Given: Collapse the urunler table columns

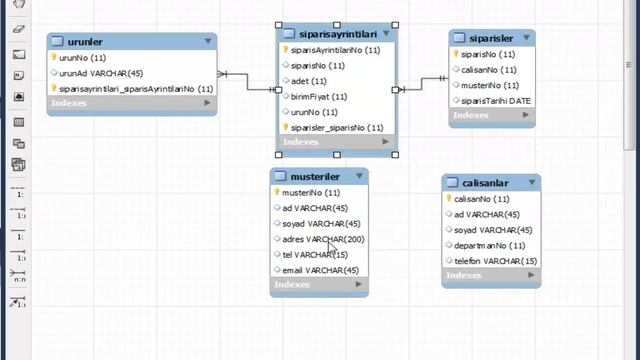Looking at the screenshot, I should (208, 41).
